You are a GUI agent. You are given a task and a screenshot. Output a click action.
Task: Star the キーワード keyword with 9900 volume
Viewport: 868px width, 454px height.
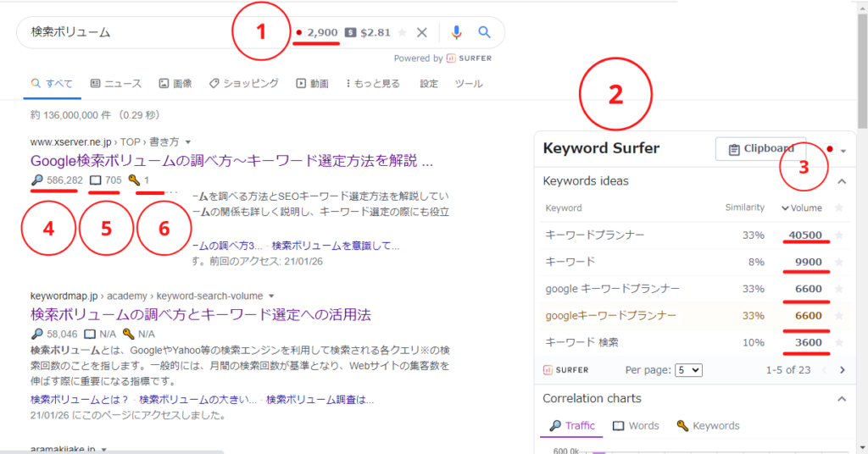[x=839, y=262]
